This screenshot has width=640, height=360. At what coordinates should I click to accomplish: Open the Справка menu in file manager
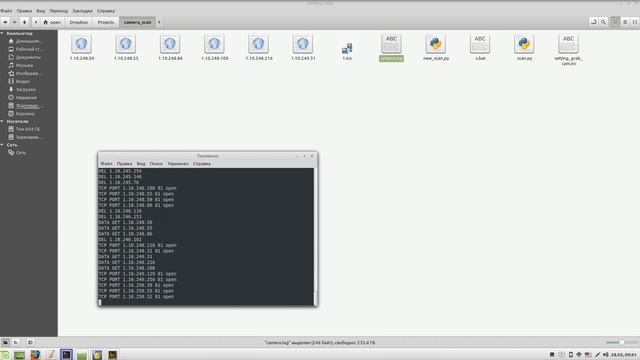[x=106, y=11]
